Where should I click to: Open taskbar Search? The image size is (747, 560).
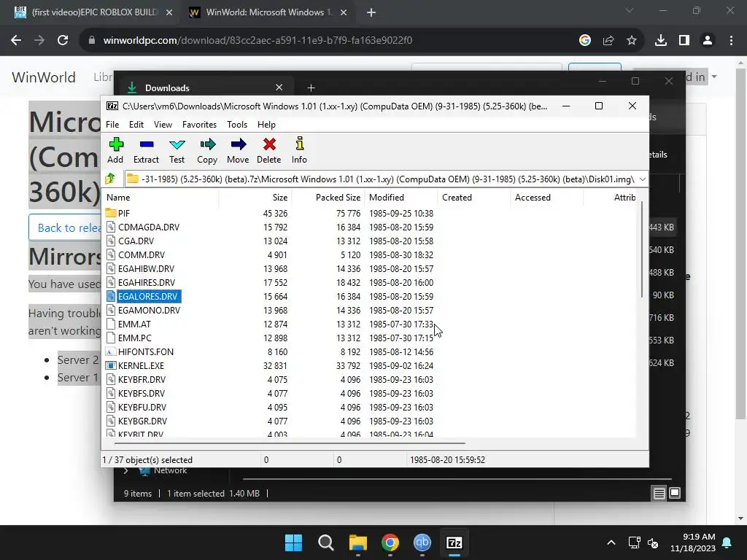(x=326, y=542)
